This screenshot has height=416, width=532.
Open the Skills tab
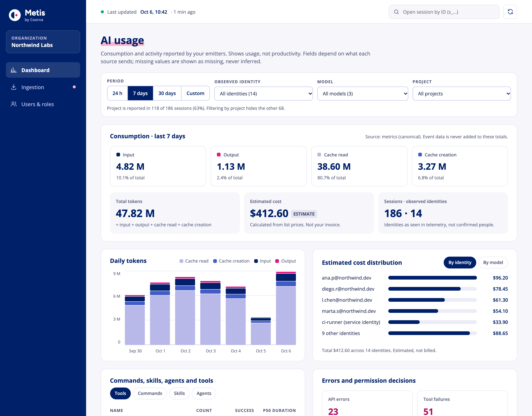click(x=179, y=393)
